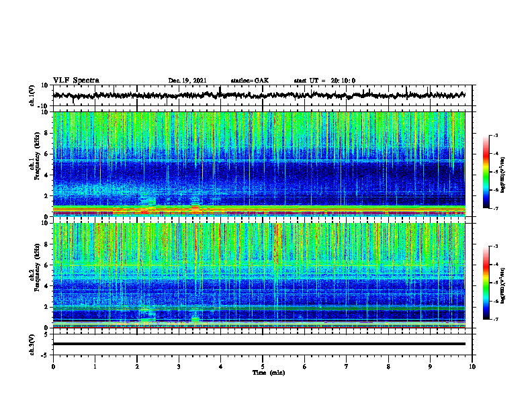Click the '-3' value on the ch.2 colorbar
This screenshot has height=411, width=532.
[496, 246]
